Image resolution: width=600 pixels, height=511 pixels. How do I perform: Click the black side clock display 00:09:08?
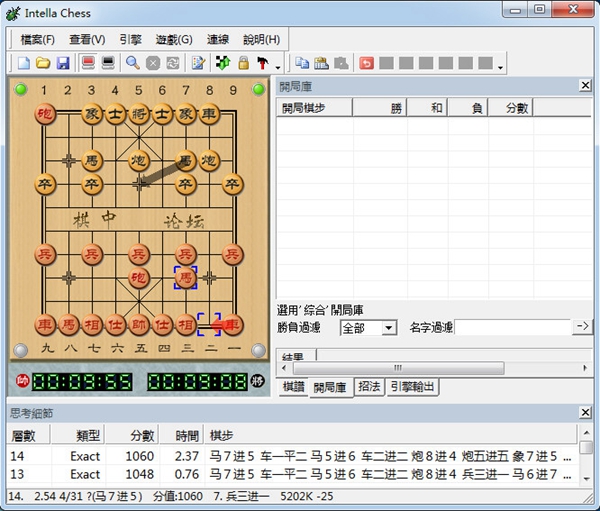[x=197, y=382]
